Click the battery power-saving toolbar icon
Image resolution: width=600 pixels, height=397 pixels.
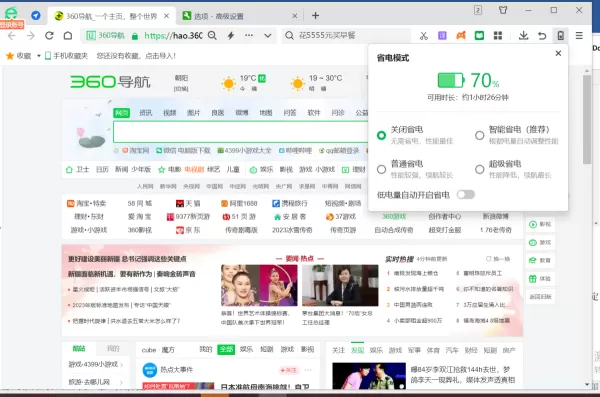coord(561,36)
